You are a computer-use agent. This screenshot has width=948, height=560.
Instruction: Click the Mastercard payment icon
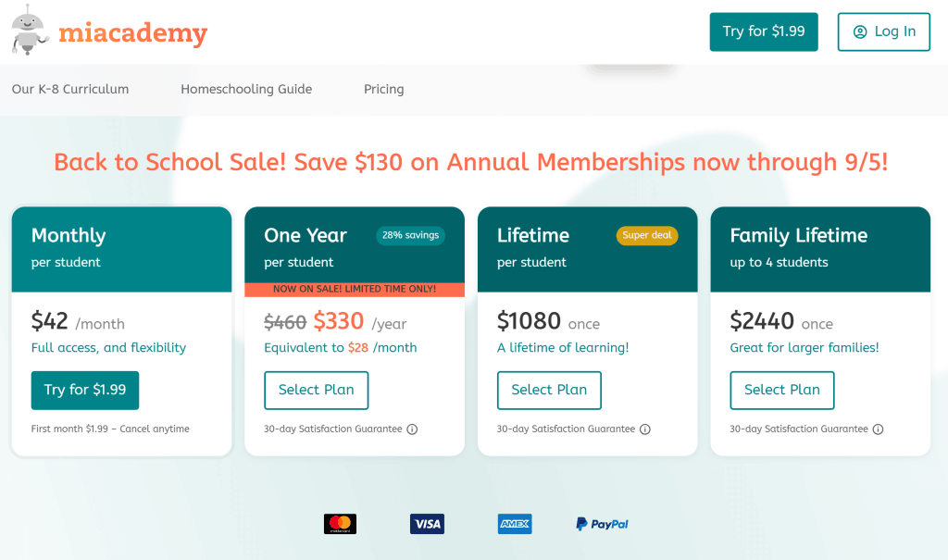pos(340,524)
